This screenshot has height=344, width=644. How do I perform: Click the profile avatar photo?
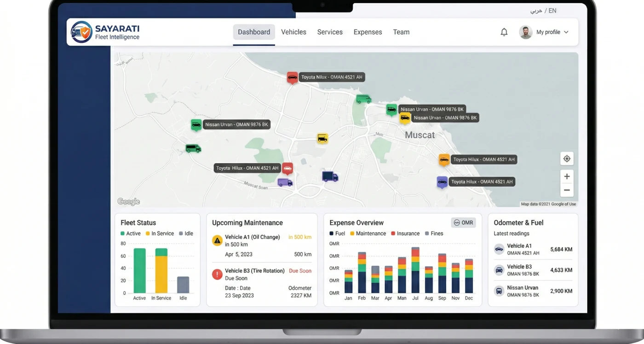(x=526, y=32)
